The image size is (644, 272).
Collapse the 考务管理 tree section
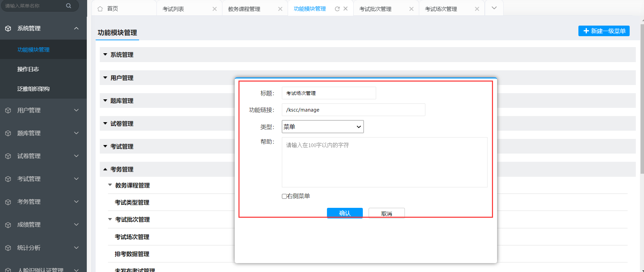(105, 169)
